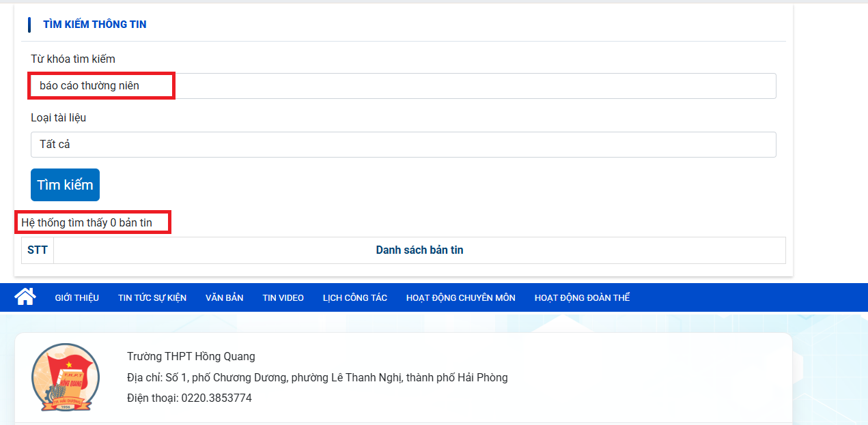The width and height of the screenshot is (868, 425).
Task: Click the Tìm kiếm button
Action: point(65,185)
